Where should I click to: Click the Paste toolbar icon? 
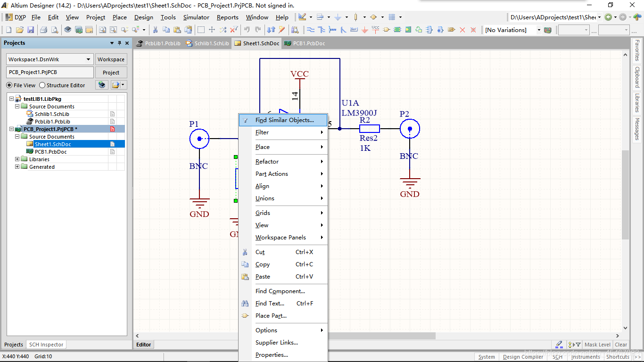click(x=177, y=30)
